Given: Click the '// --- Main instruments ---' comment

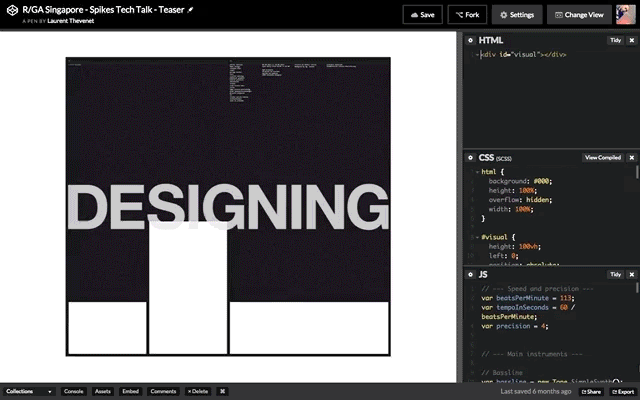Looking at the screenshot, I should (531, 354).
